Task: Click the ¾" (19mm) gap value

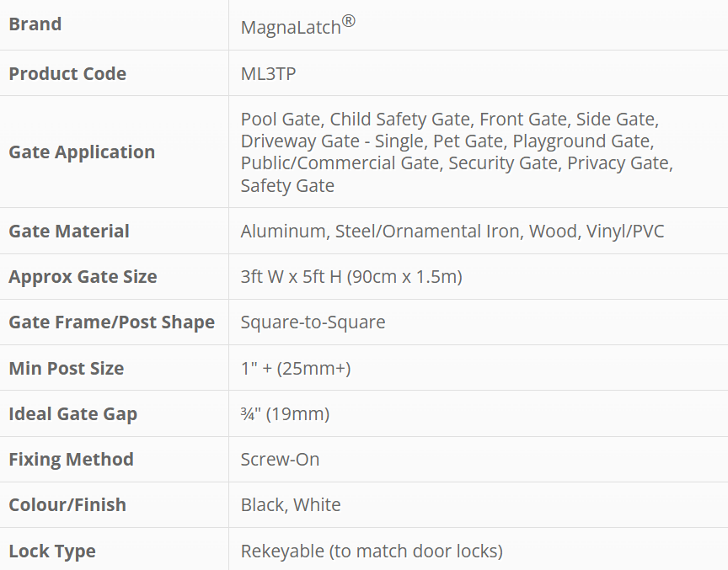Action: (x=285, y=413)
